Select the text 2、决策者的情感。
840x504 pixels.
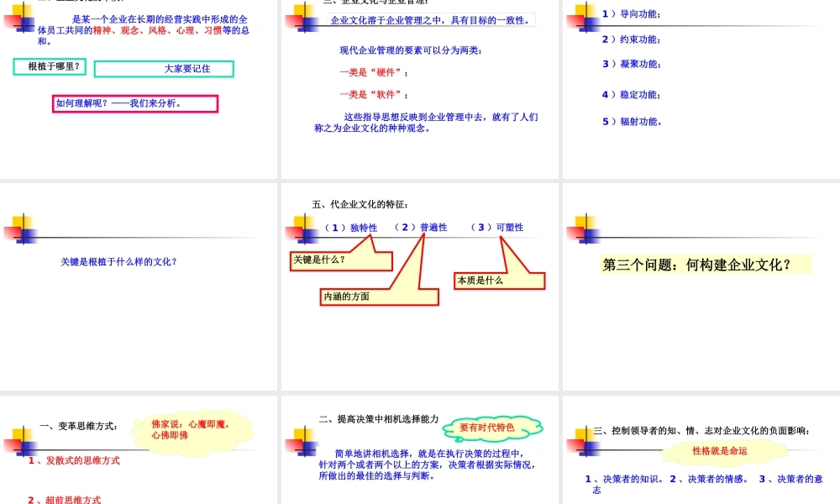[x=709, y=479]
